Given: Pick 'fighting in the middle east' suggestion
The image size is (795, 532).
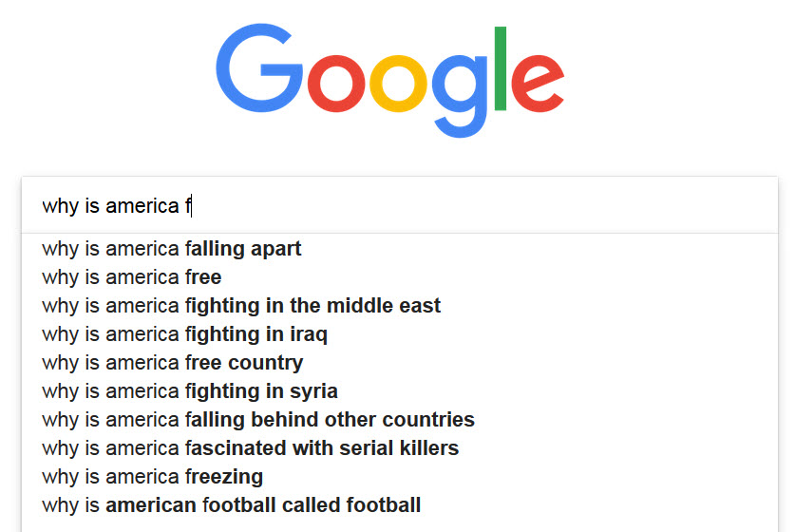Looking at the screenshot, I should coord(400,305).
